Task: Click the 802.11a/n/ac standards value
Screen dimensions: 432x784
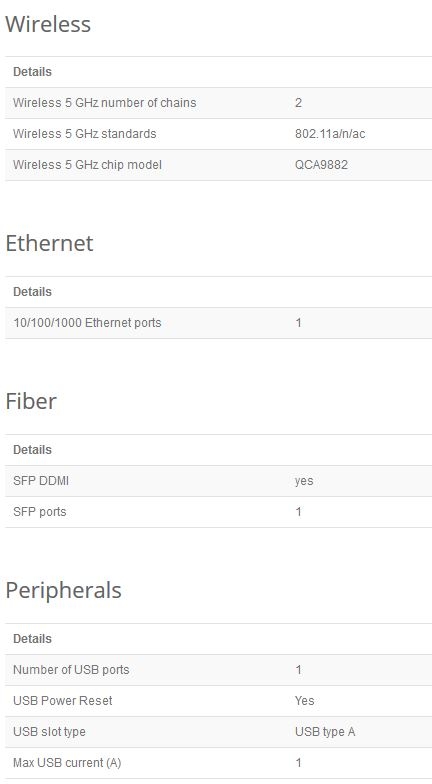Action: point(330,134)
